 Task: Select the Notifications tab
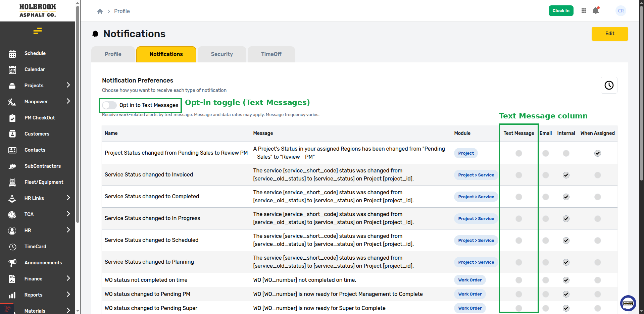pyautogui.click(x=166, y=54)
